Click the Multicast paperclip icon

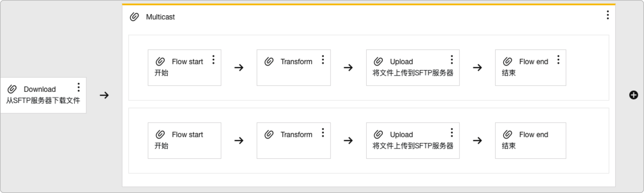coord(134,17)
